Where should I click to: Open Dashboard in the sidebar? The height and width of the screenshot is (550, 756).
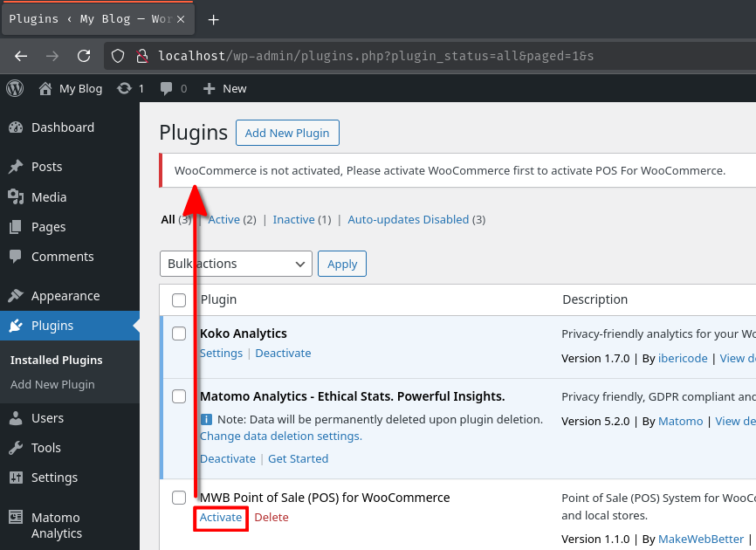63,127
